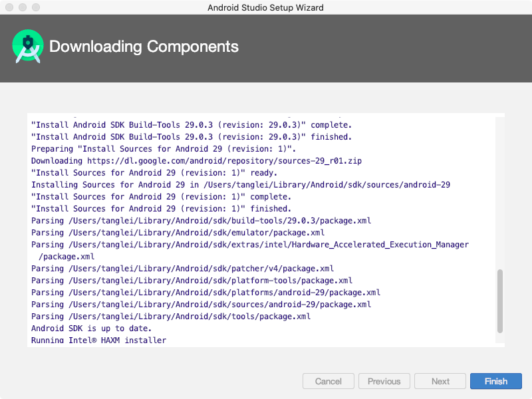Close the Setup Wizard window
This screenshot has height=399, width=532.
9,7
